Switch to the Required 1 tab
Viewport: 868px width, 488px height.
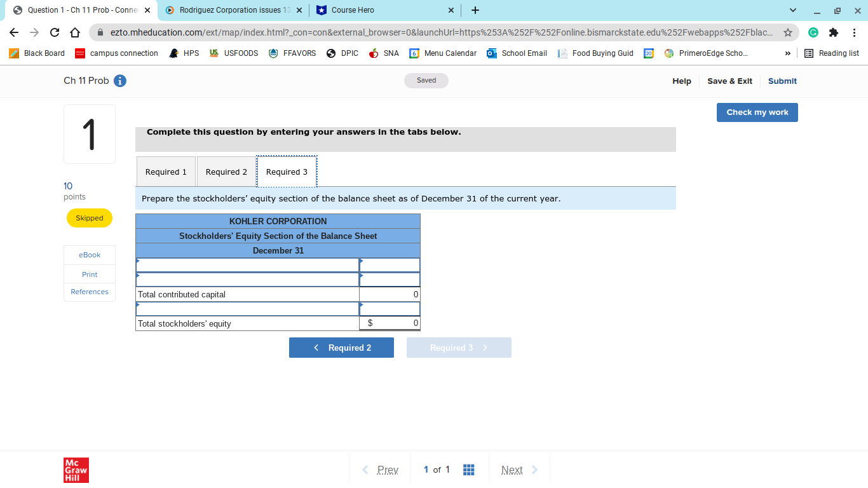166,172
